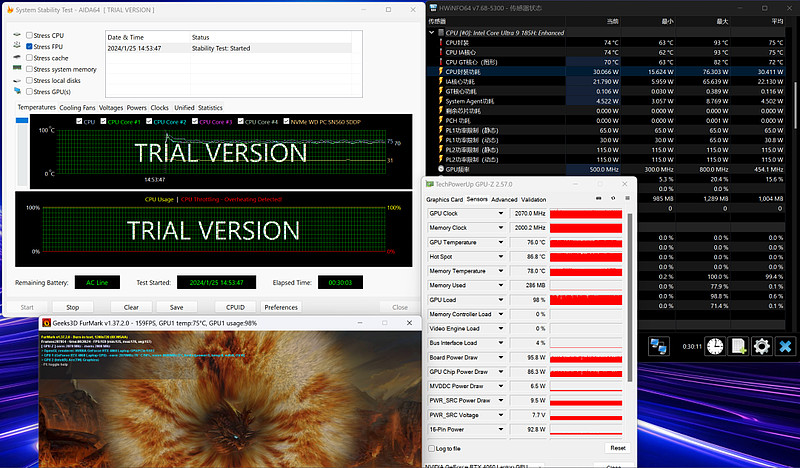Click the chip icon on Intel Core Ultra 9 185H row
The height and width of the screenshot is (468, 800).
(441, 33)
